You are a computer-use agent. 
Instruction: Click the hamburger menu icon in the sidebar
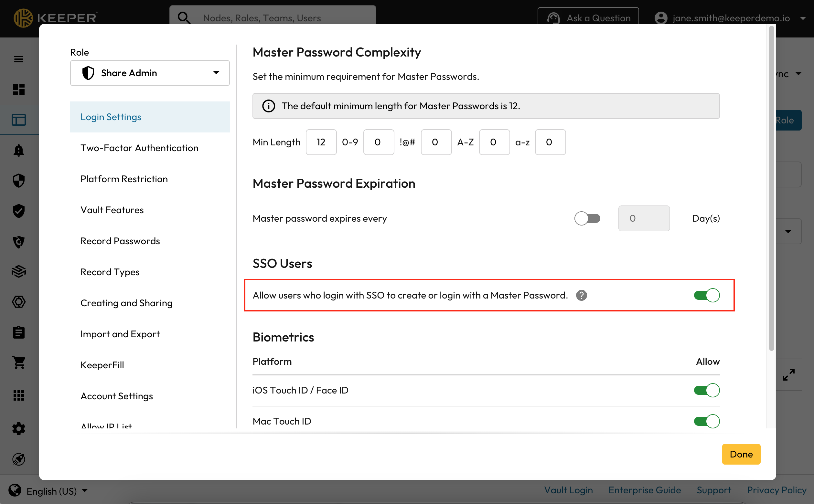tap(19, 59)
